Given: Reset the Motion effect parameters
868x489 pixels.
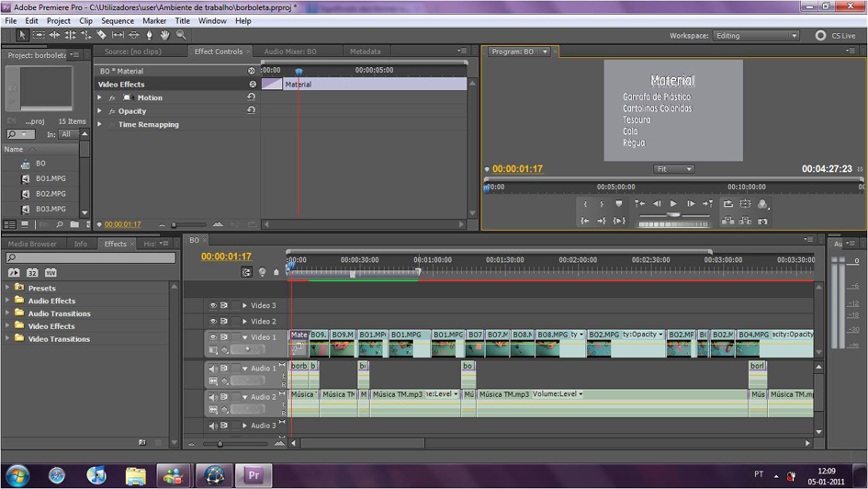Looking at the screenshot, I should [251, 97].
